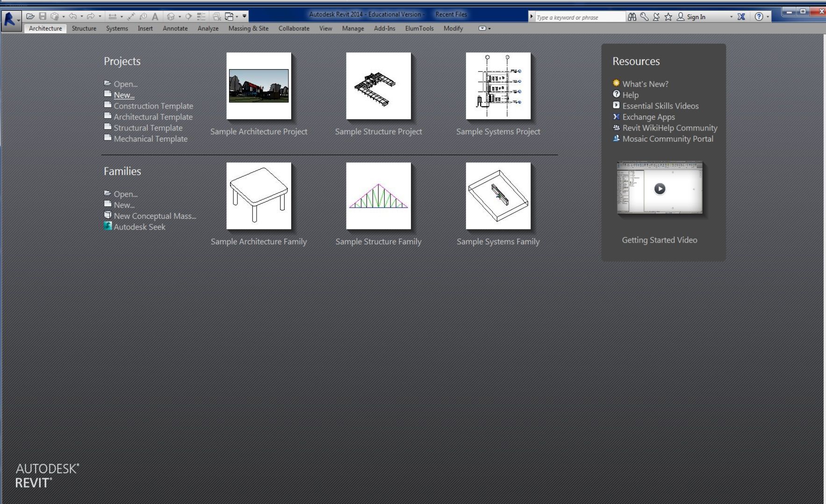826x504 pixels.
Task: Open the Massing & Site tab
Action: pyautogui.click(x=248, y=29)
